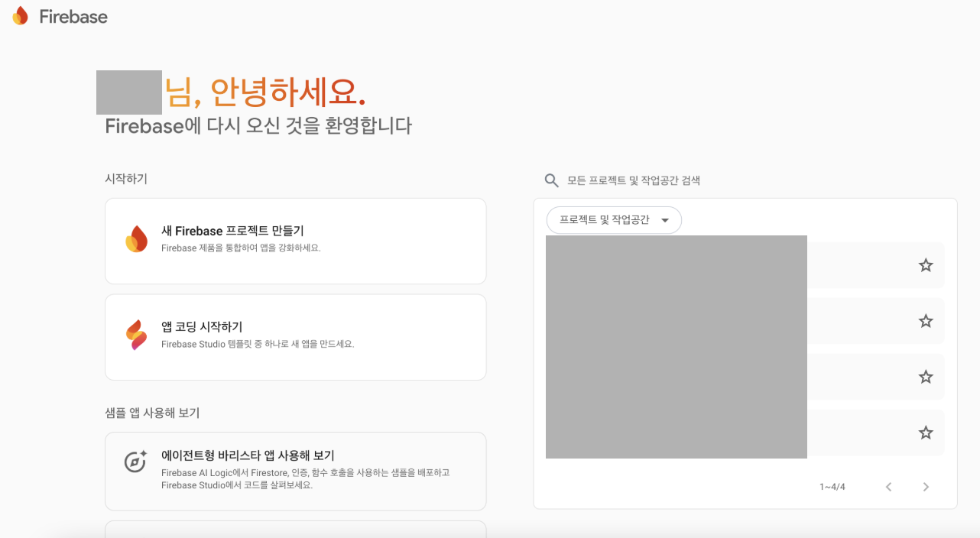Screen dimensions: 980x538
Task: Go to the next page of projects
Action: pos(926,487)
